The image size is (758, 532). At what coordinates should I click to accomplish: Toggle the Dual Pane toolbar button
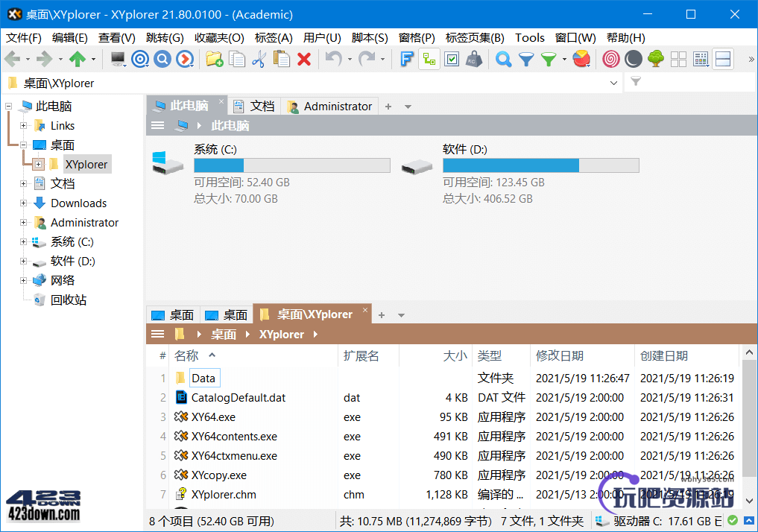[723, 60]
